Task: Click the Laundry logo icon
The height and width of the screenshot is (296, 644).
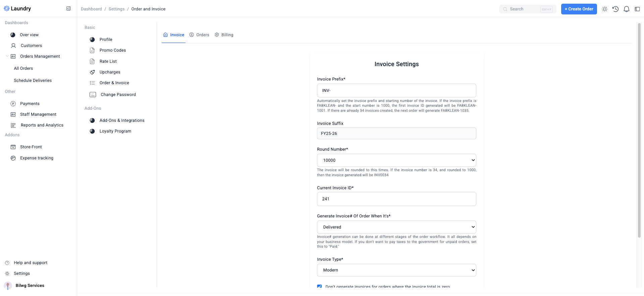Action: point(7,8)
